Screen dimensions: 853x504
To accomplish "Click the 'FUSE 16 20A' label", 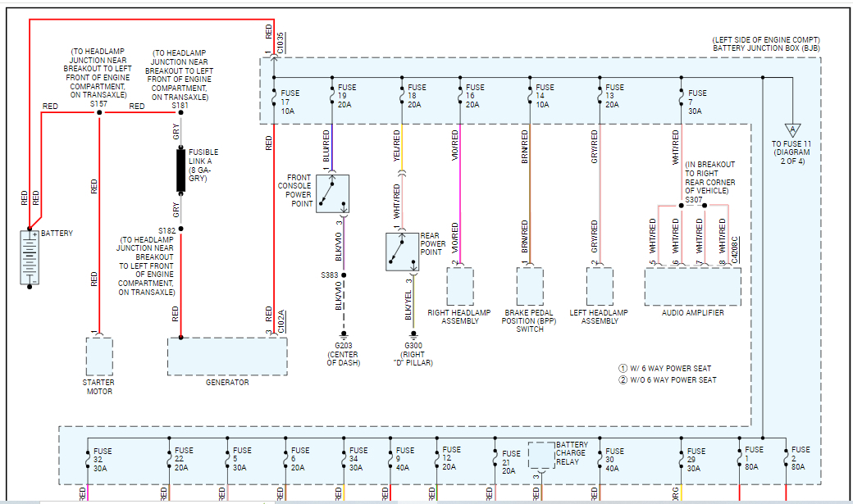I will point(475,96).
